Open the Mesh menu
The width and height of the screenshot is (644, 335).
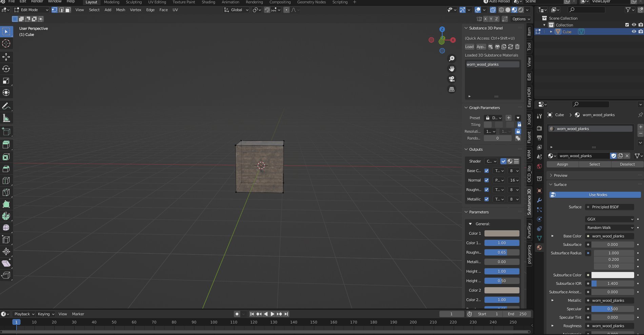click(x=120, y=10)
